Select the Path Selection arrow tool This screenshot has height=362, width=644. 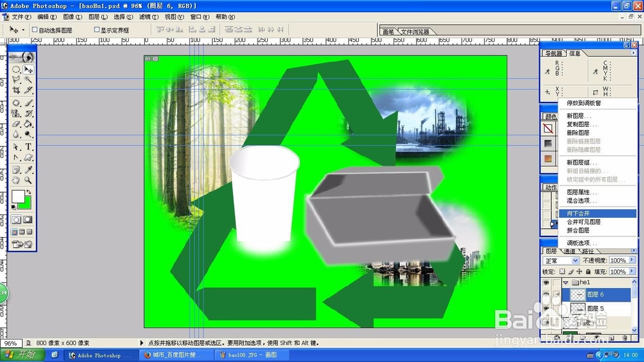pos(16,147)
